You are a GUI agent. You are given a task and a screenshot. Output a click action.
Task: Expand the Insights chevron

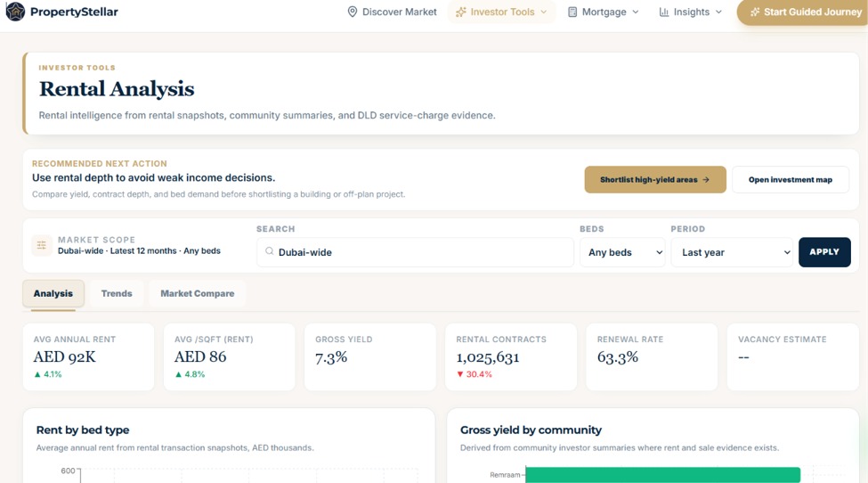pyautogui.click(x=718, y=12)
